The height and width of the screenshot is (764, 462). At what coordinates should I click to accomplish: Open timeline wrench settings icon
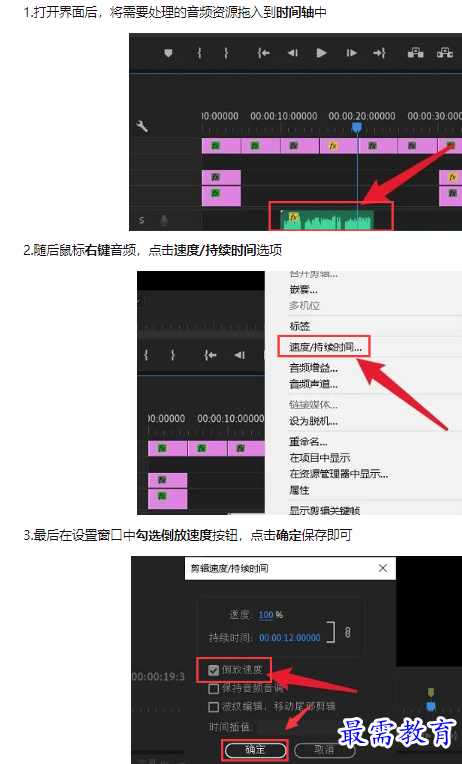pos(142,127)
